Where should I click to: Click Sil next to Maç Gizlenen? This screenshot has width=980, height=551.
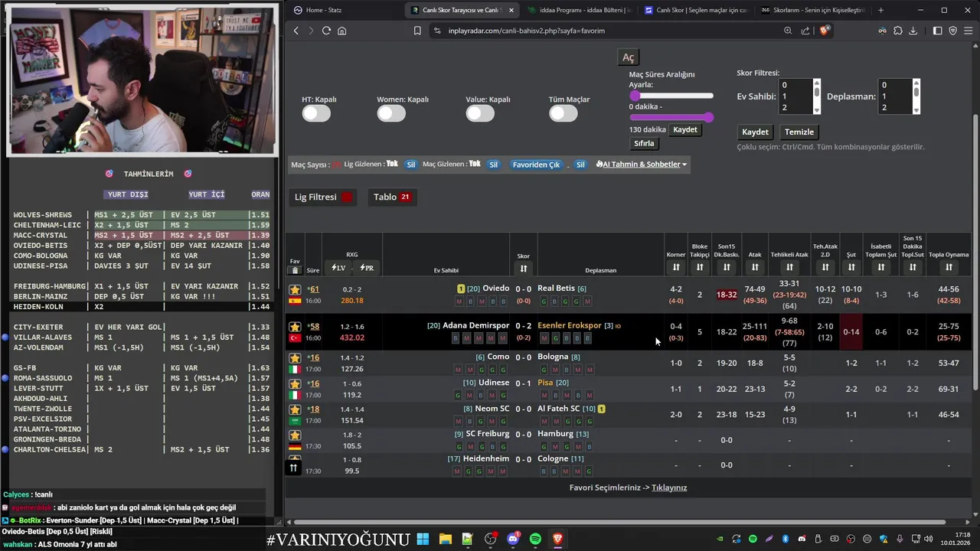[x=493, y=165]
